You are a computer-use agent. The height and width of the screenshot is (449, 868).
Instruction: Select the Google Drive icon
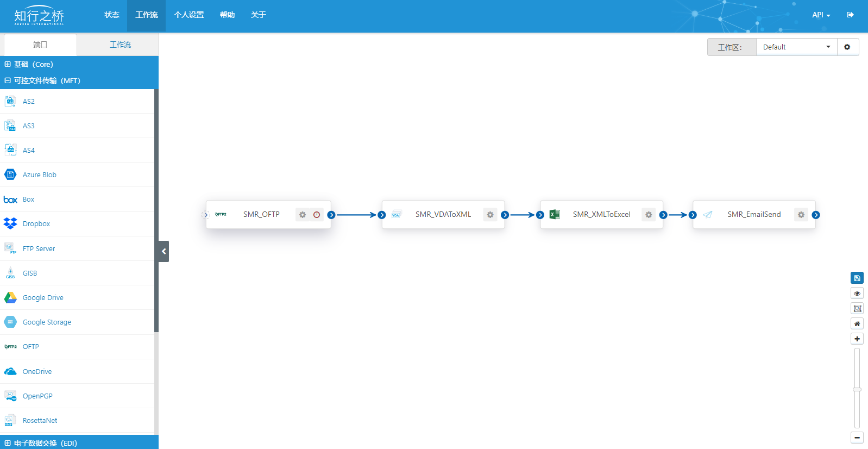(x=10, y=297)
